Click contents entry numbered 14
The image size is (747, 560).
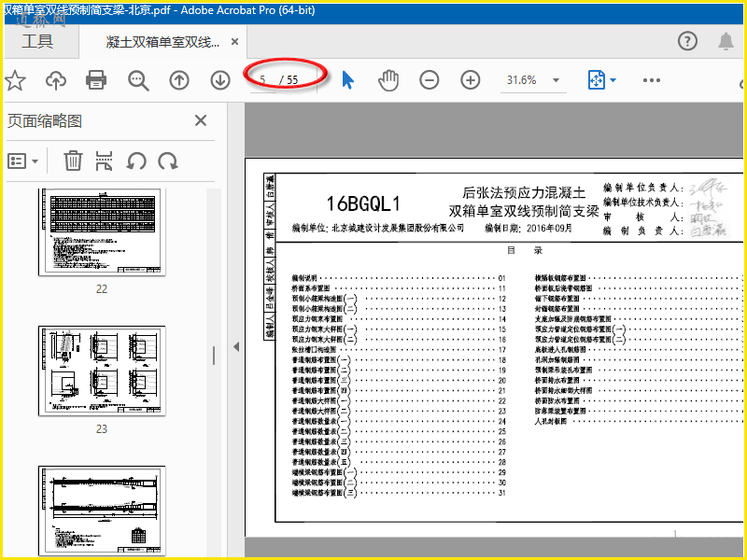click(x=399, y=319)
